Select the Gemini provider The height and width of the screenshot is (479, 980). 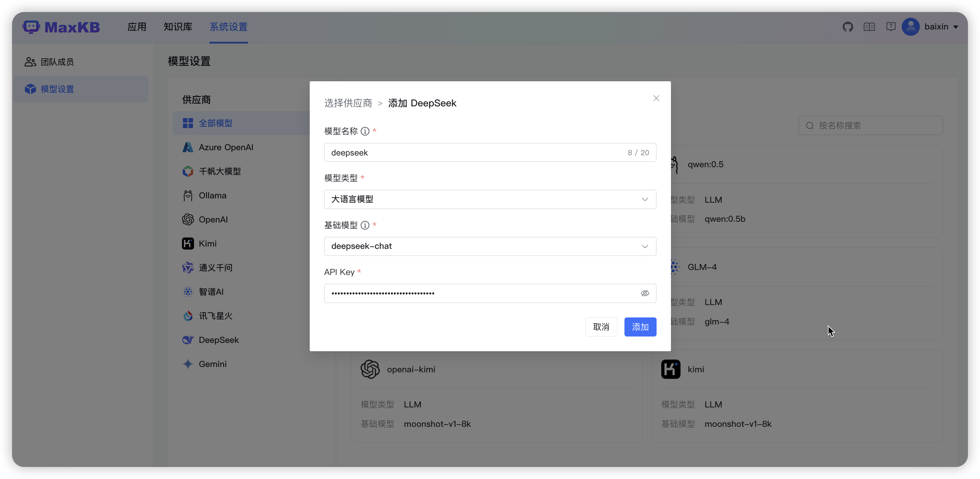[213, 364]
